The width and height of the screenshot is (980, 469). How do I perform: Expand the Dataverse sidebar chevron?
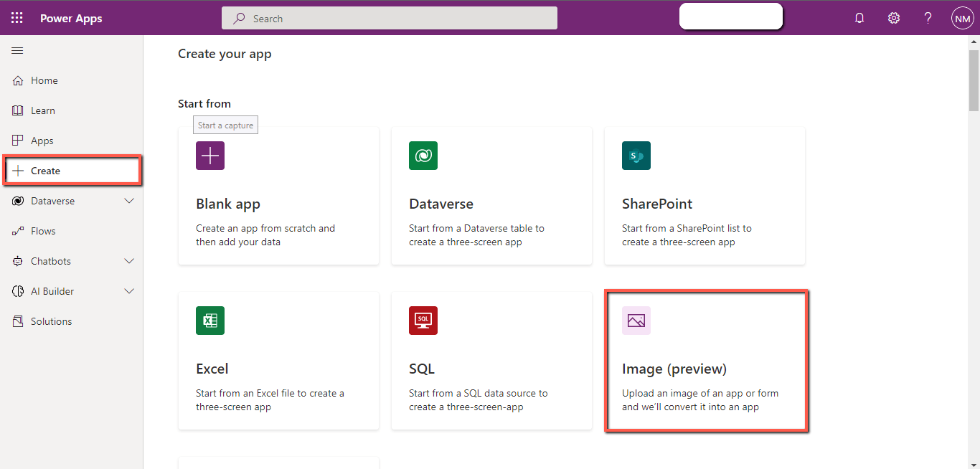point(129,201)
